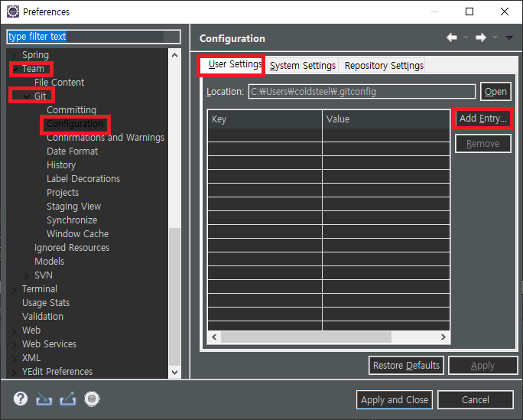This screenshot has width=523, height=420.
Task: Click the Help question mark icon
Action: click(21, 399)
